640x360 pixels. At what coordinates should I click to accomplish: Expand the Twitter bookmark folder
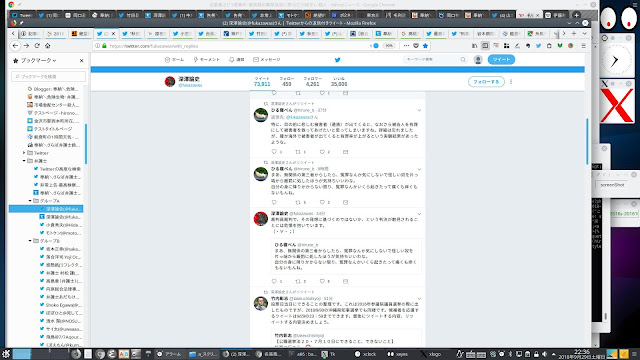click(x=24, y=153)
